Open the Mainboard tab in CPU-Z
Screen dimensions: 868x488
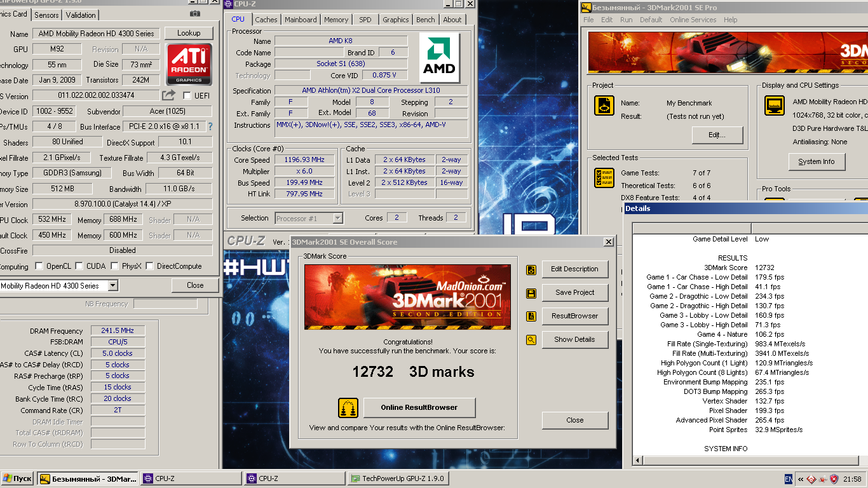click(x=301, y=20)
